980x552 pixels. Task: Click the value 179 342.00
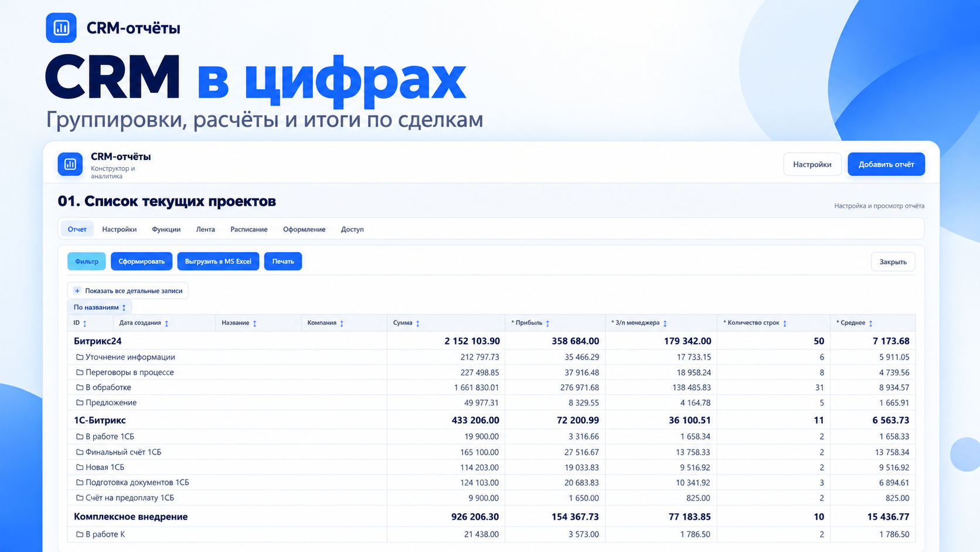(x=688, y=341)
